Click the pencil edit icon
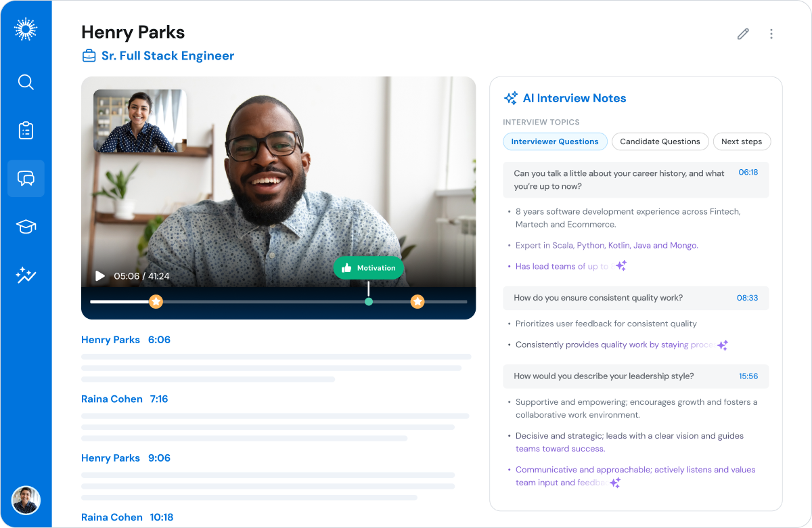 pyautogui.click(x=743, y=34)
